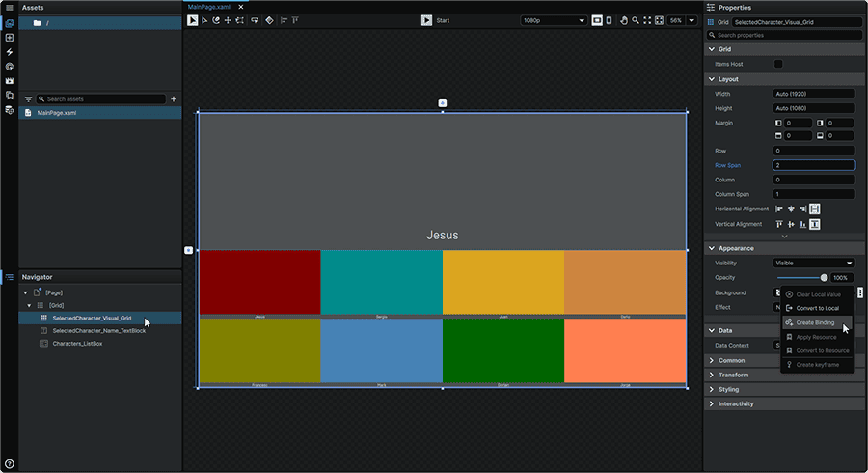This screenshot has width=868, height=473.
Task: Activate the magnifier zoom tool
Action: click(x=636, y=20)
